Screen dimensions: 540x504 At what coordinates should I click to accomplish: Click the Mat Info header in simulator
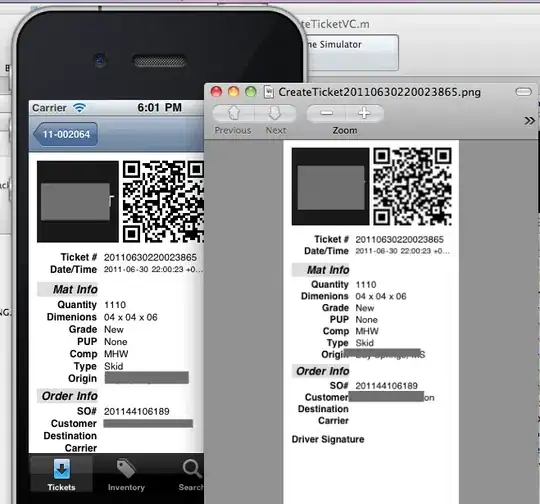(68, 289)
